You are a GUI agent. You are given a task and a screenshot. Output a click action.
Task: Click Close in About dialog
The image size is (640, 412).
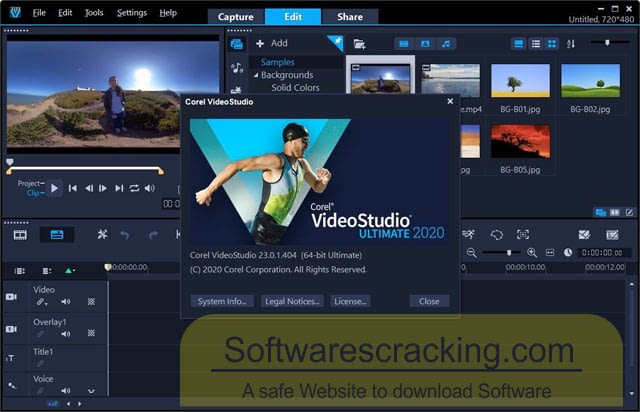tap(429, 301)
